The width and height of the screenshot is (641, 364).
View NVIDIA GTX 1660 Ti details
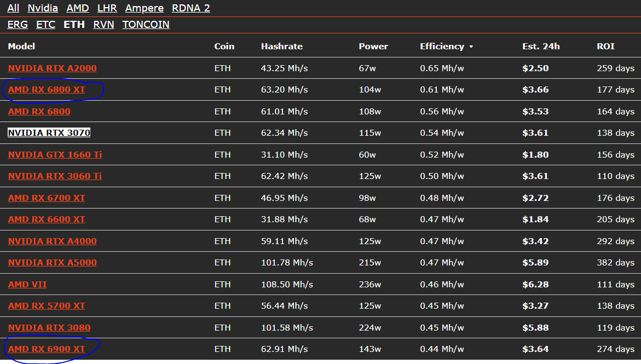click(x=55, y=155)
